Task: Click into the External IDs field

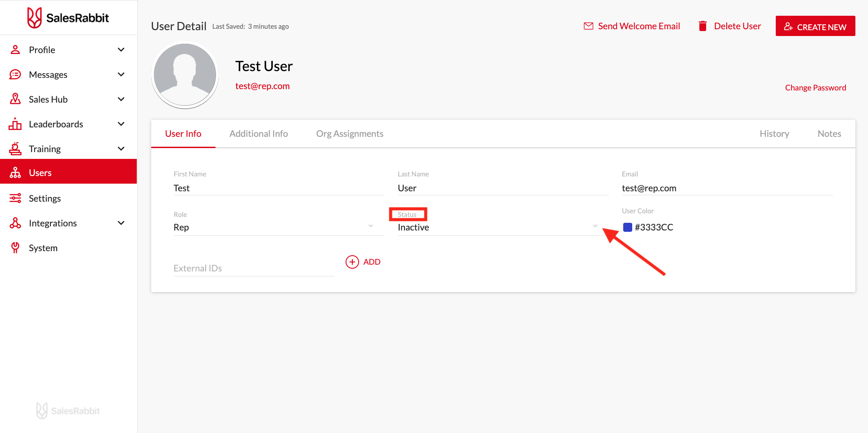Action: (254, 268)
